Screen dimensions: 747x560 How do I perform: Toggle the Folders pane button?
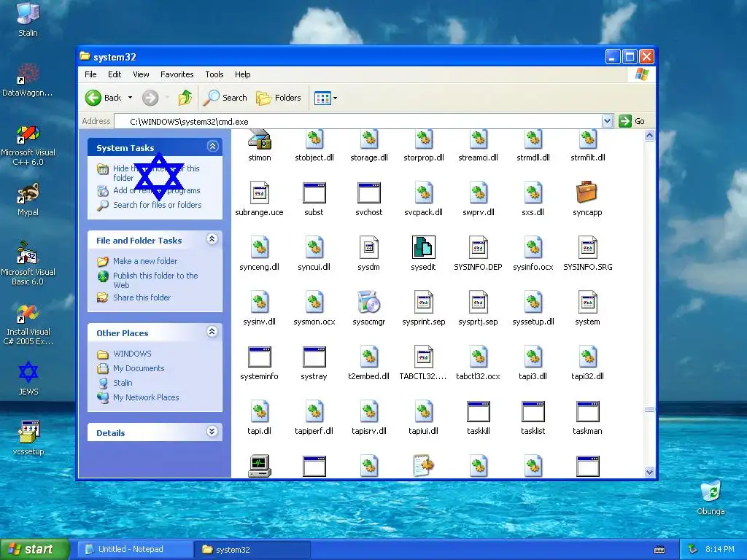[x=279, y=98]
